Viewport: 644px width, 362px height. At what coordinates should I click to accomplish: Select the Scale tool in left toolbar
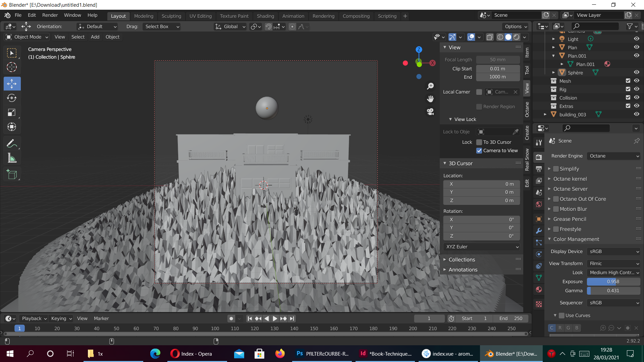coord(12,112)
